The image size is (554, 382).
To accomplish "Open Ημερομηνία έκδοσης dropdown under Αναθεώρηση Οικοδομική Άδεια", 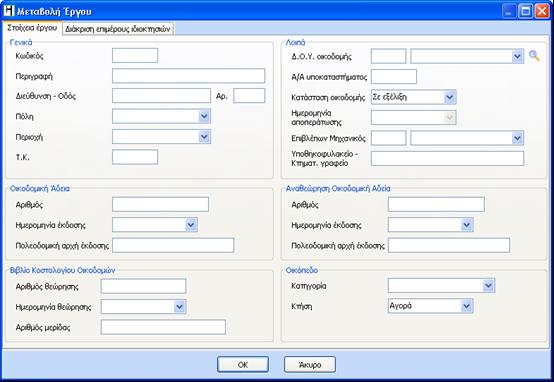I will pos(467,225).
